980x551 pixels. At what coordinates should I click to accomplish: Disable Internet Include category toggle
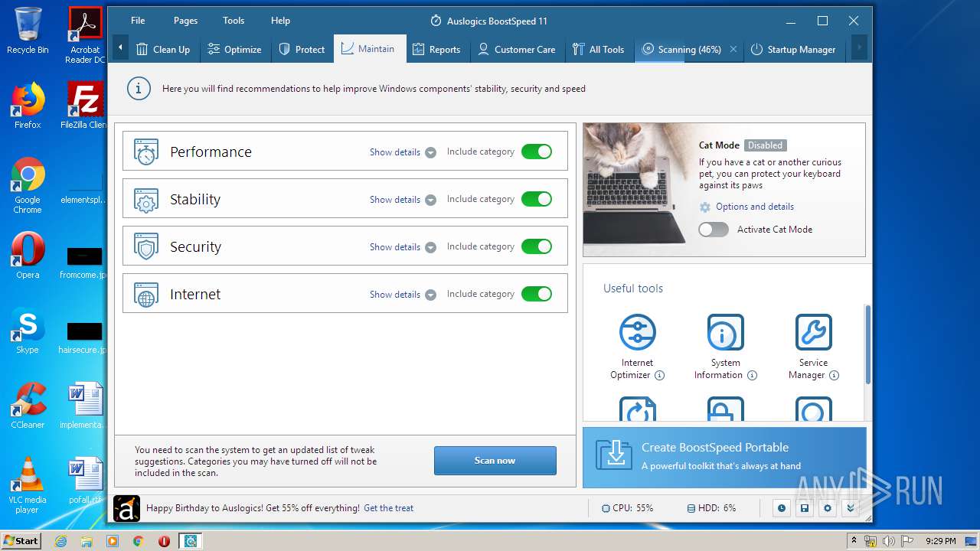tap(537, 294)
